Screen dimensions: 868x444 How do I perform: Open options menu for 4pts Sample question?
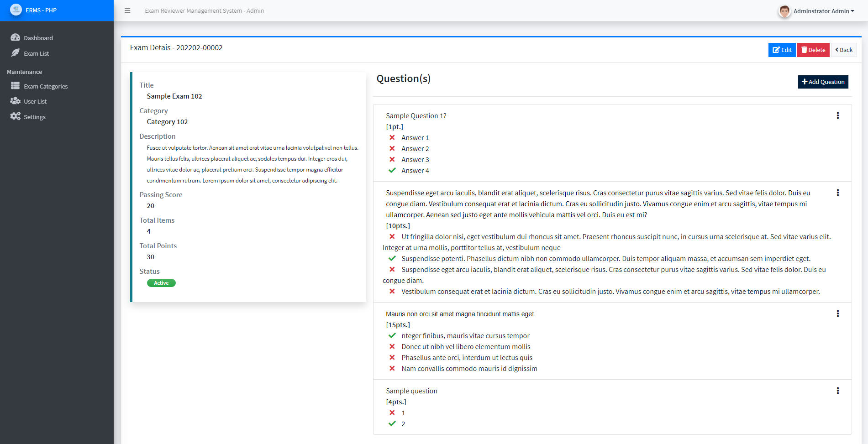[838, 391]
